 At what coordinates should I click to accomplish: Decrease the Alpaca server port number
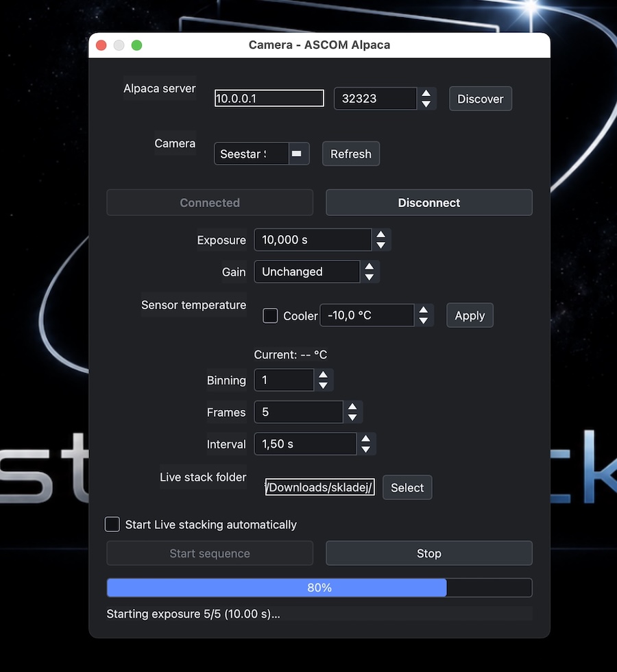tap(426, 104)
